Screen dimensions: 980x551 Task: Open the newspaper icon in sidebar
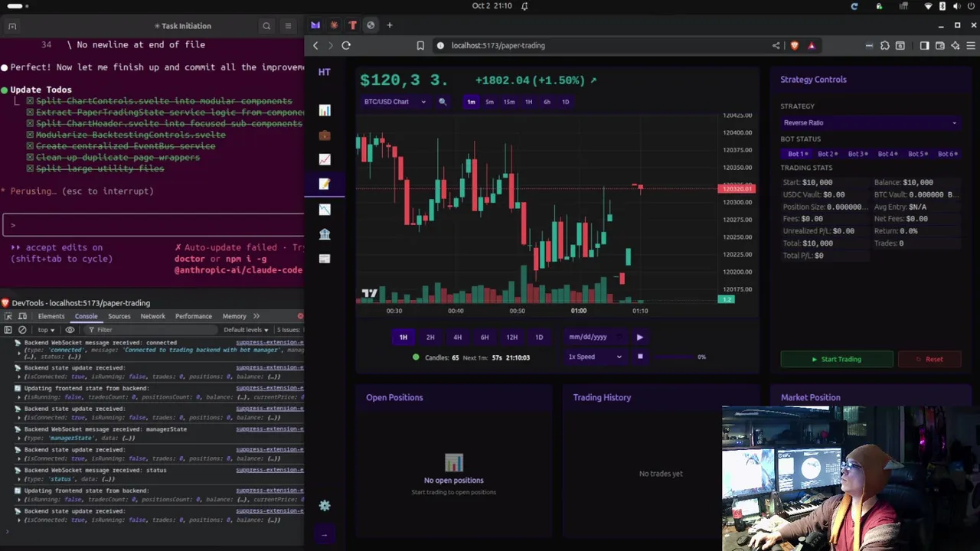coord(325,259)
